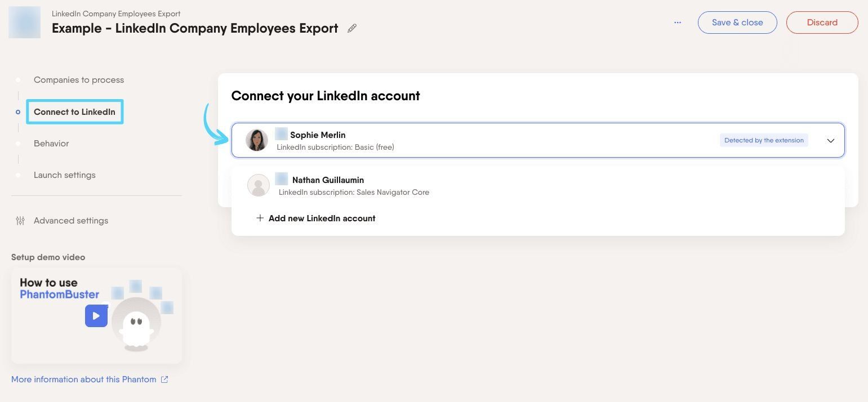Screen dimensions: 868x402
Task: Click Nathan Guillaumin's placeholder avatar
Action: click(x=259, y=185)
